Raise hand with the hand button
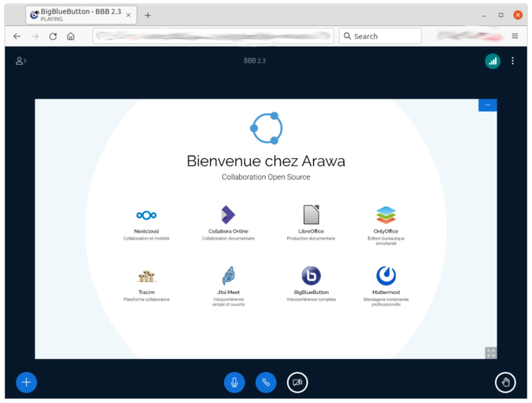The height and width of the screenshot is (403, 532). coord(505,382)
